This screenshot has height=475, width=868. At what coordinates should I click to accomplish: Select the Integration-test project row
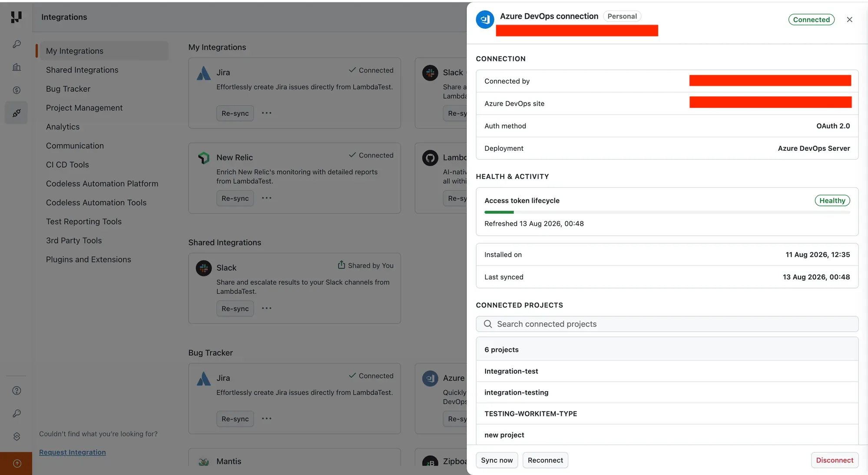[x=667, y=371]
